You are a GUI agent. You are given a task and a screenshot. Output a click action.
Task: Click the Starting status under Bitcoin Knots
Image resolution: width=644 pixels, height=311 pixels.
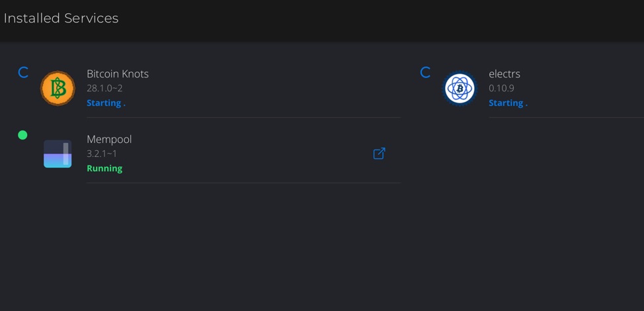[106, 103]
